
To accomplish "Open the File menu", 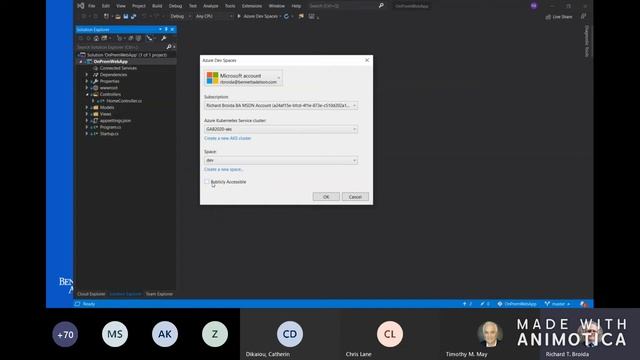I will coord(92,6).
